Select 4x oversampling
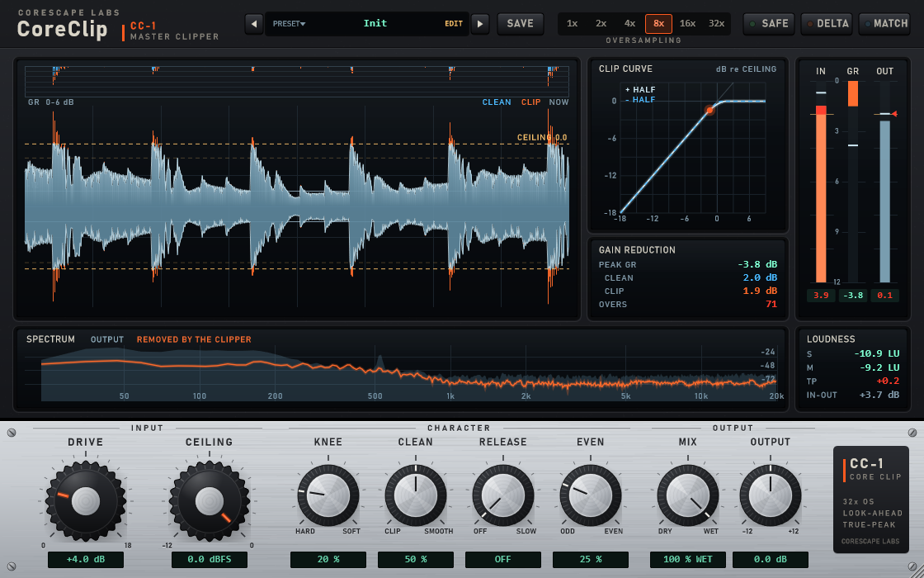The image size is (924, 578). pos(630,24)
